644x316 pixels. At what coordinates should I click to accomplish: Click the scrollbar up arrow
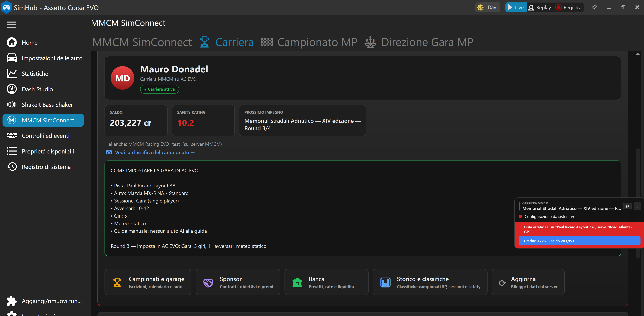638,54
